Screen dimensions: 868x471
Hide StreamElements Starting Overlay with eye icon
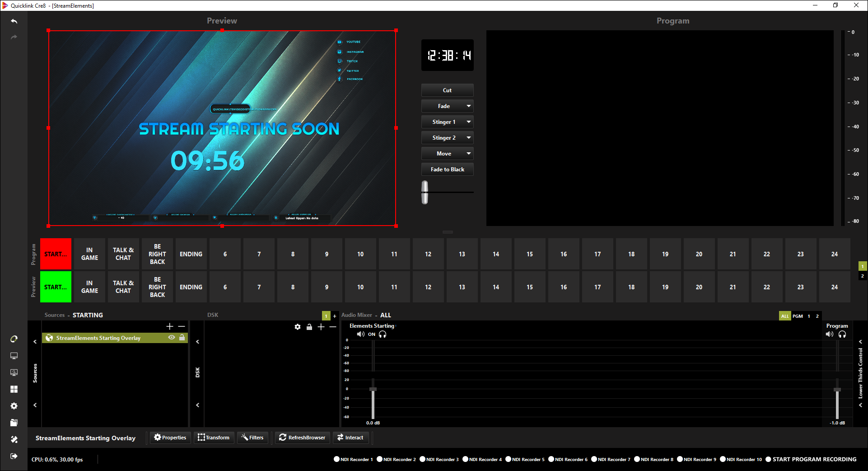tap(172, 338)
